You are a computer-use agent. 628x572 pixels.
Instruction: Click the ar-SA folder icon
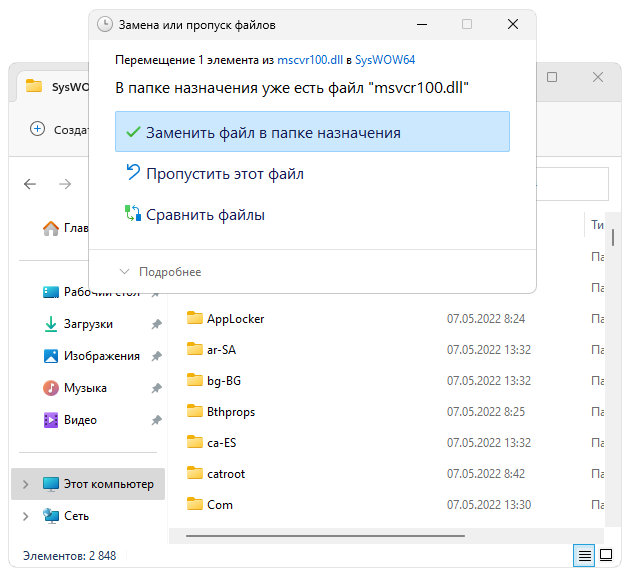click(x=195, y=349)
